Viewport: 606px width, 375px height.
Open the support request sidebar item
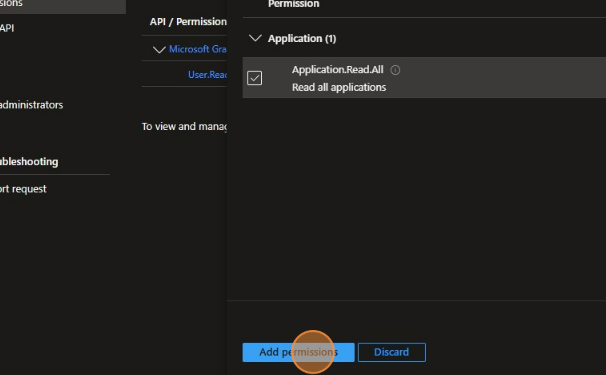(23, 189)
